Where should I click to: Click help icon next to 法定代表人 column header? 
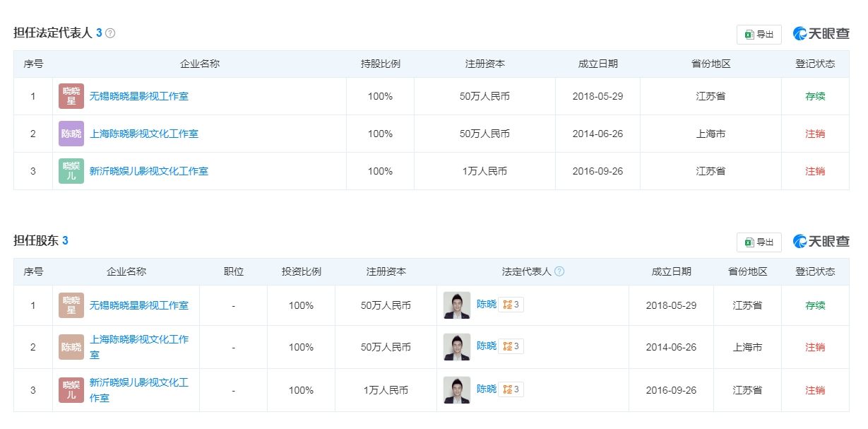click(559, 271)
